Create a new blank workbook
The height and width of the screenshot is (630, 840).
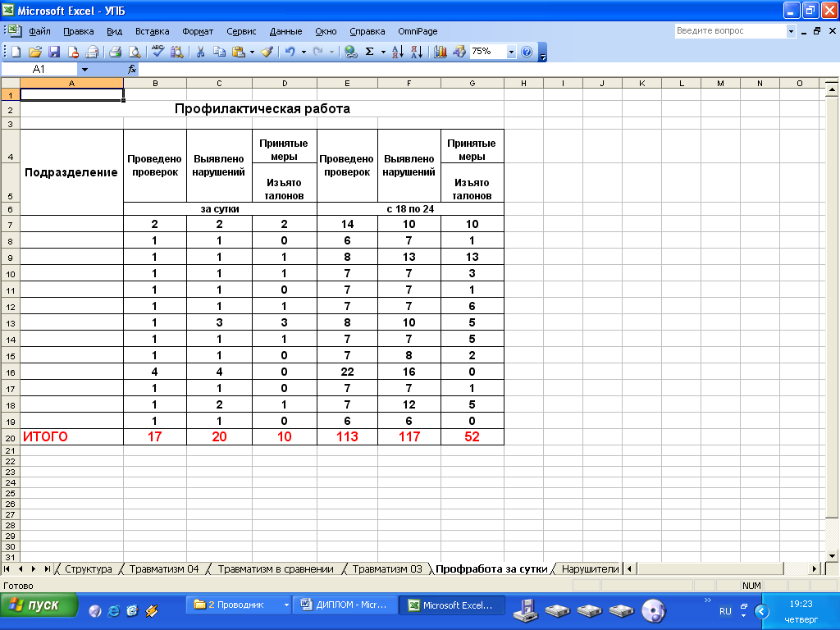point(16,52)
